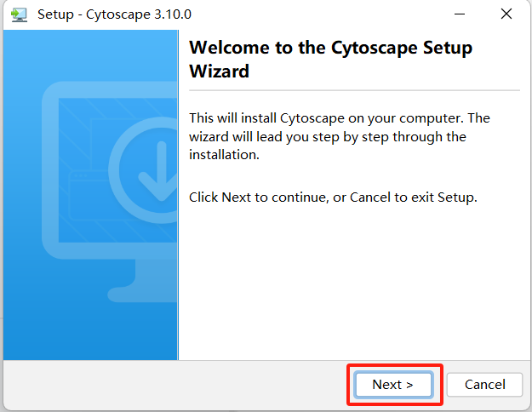
Task: Cancel the Cytoscape setup
Action: [484, 385]
